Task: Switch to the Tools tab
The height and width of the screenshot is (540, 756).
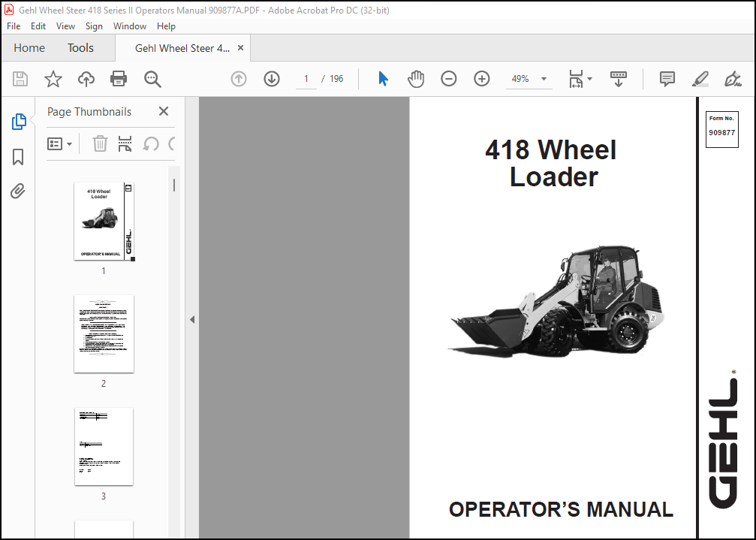Action: click(80, 48)
